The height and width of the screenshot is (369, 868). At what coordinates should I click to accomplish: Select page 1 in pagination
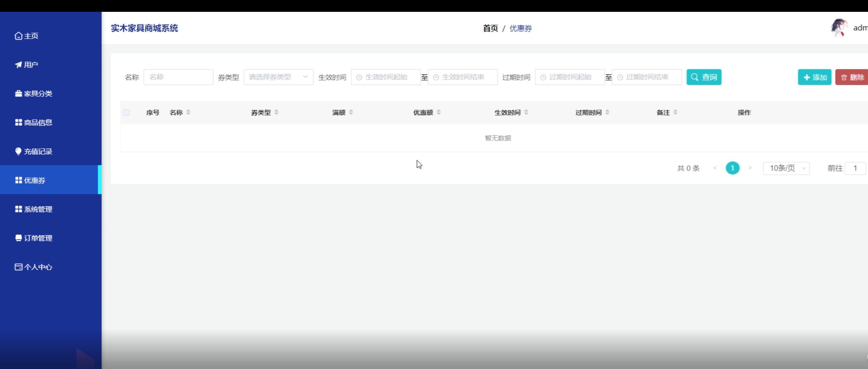[732, 168]
